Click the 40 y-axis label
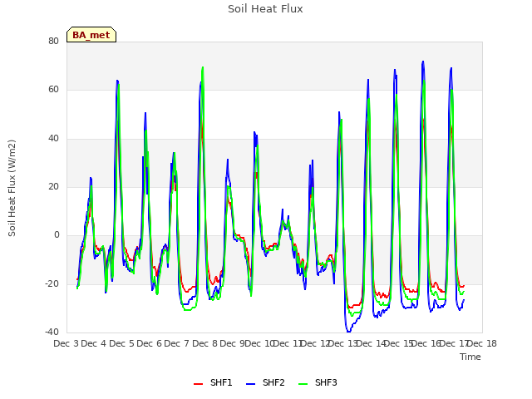Image resolution: width=532 pixels, height=399 pixels. (x=53, y=139)
